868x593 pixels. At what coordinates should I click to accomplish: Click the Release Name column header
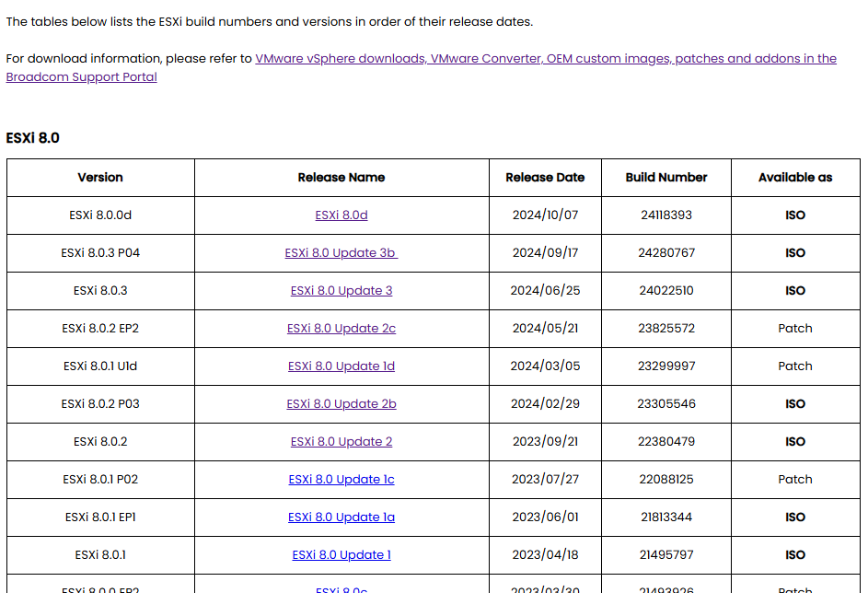[341, 178]
